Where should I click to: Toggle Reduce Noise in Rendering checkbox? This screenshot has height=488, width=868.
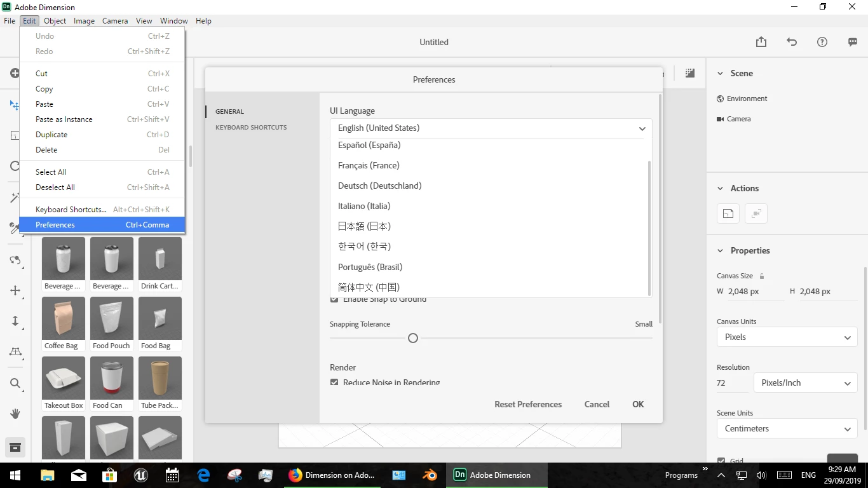click(334, 383)
